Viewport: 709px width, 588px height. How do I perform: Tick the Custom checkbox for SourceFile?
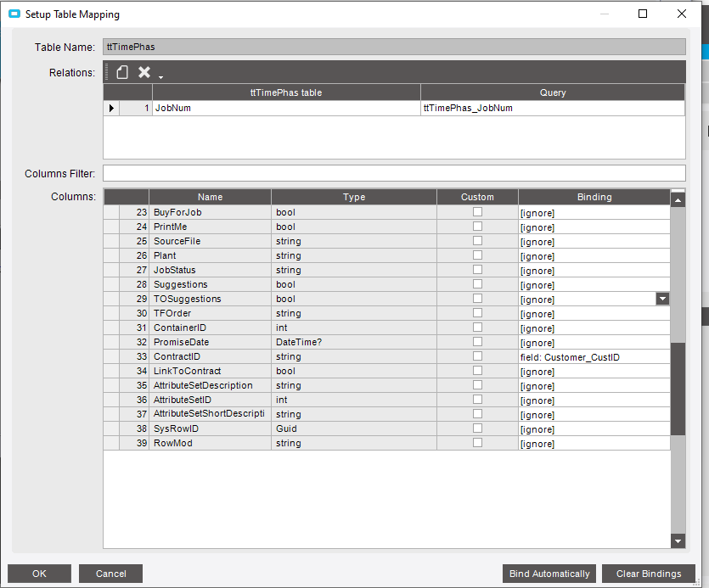477,241
